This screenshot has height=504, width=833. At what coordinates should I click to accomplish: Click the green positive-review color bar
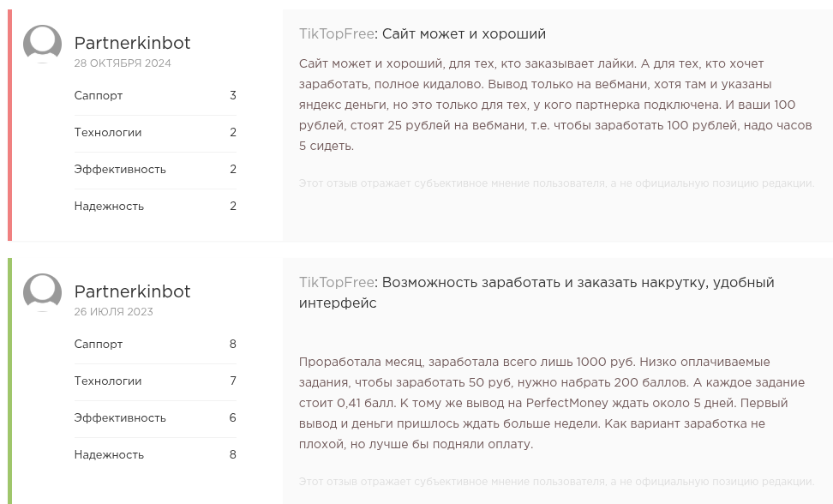[9, 381]
